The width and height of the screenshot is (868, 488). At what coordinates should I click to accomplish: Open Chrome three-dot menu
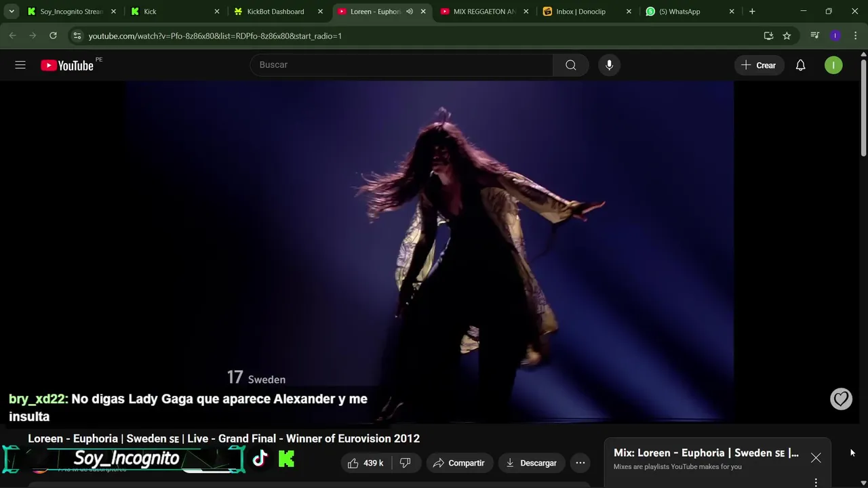coord(855,36)
